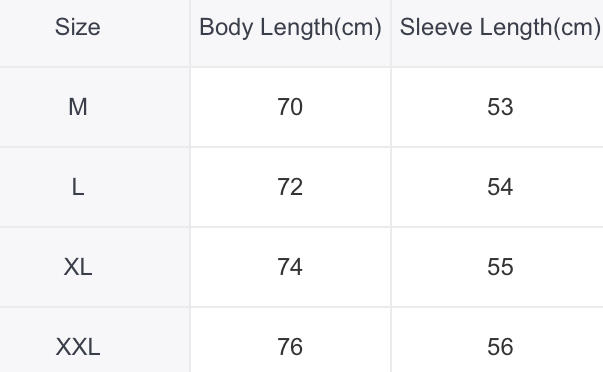Click the Body Length(cm) column header
This screenshot has width=603, height=372.
290,33
